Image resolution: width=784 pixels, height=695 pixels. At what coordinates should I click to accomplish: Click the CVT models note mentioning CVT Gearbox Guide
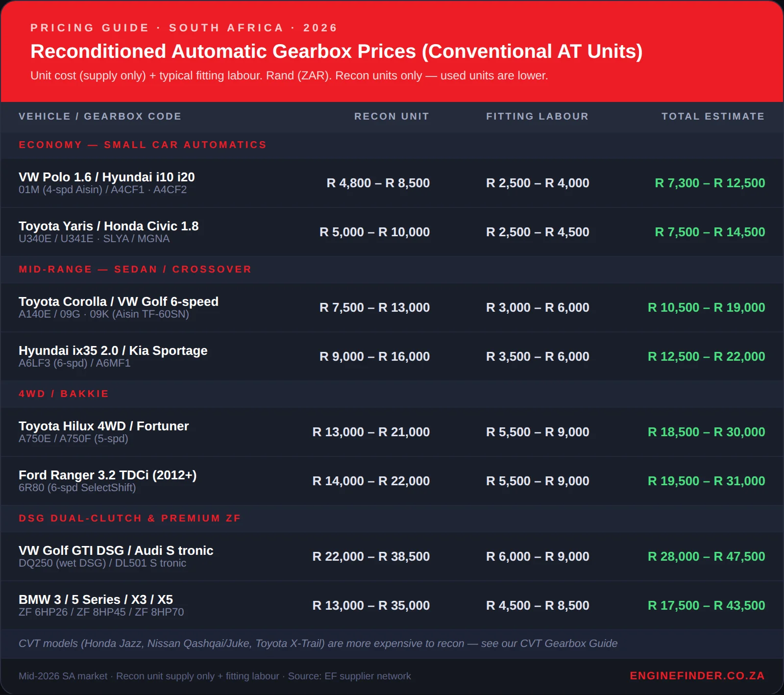click(318, 644)
